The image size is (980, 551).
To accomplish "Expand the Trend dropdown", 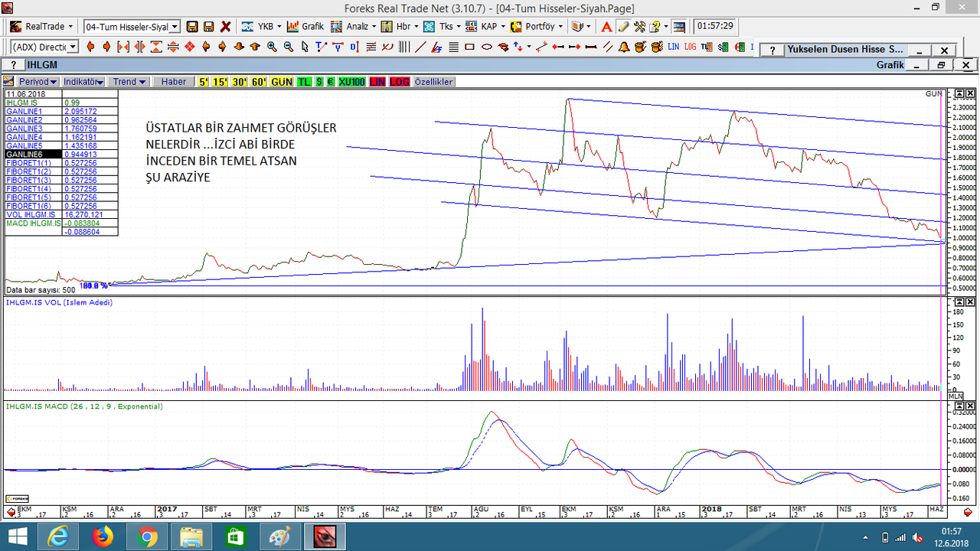I will [129, 82].
